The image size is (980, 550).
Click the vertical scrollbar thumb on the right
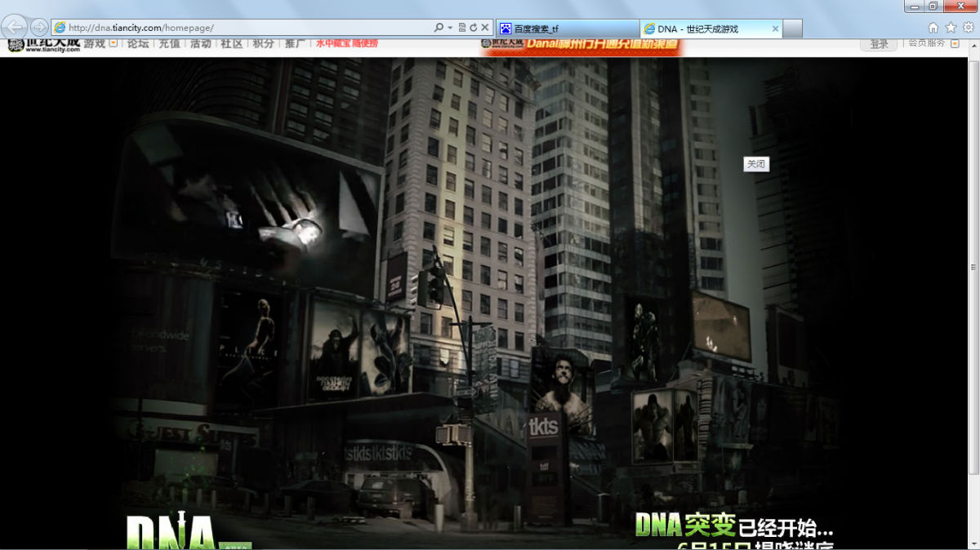[x=973, y=266]
